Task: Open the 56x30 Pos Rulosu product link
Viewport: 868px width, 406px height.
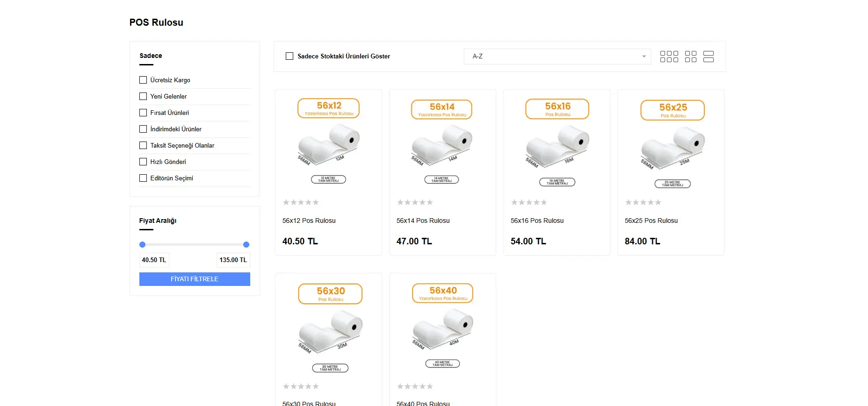Action: click(309, 403)
